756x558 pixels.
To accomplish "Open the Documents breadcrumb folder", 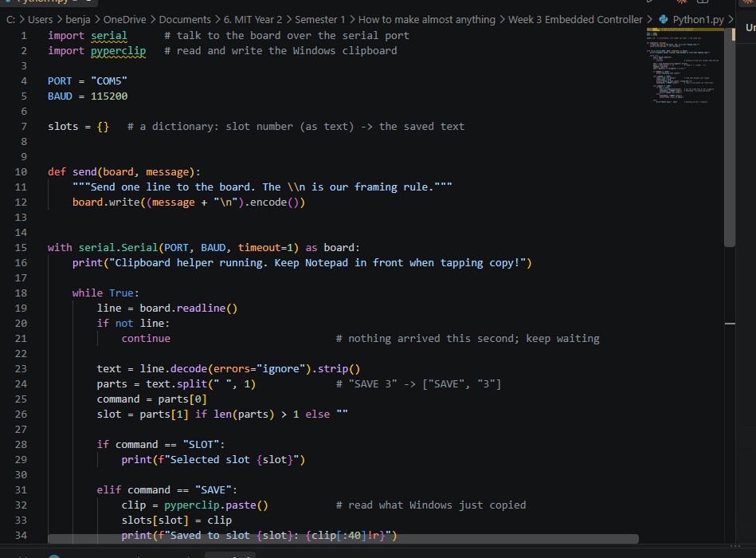I will point(185,19).
